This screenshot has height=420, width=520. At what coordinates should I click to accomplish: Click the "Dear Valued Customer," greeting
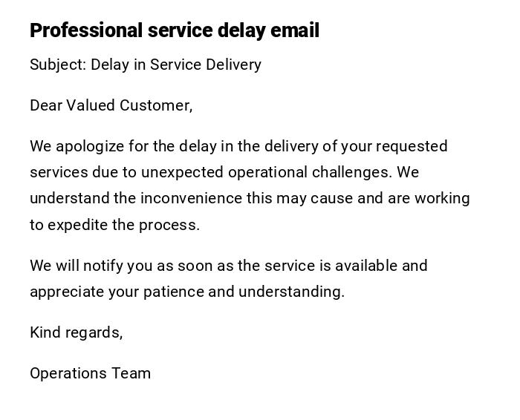(x=111, y=105)
